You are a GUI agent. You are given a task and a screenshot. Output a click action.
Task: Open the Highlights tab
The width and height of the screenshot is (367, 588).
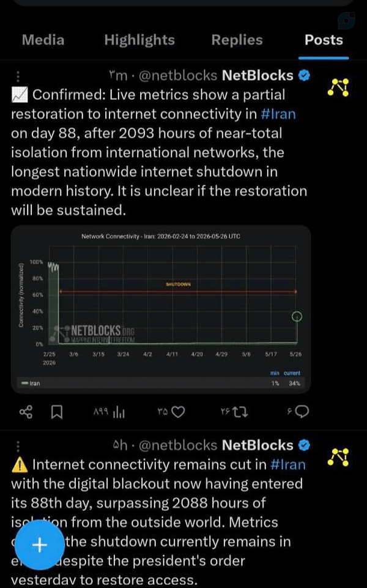click(139, 40)
